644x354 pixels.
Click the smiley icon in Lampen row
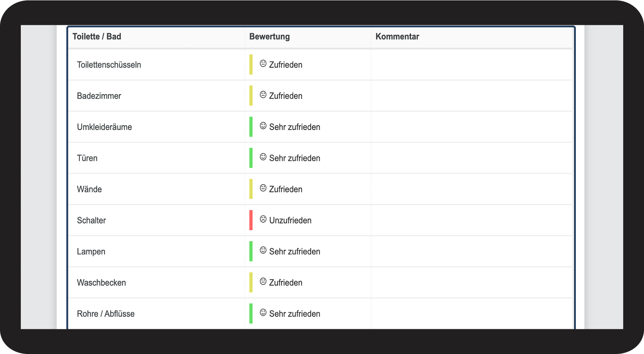[263, 250]
